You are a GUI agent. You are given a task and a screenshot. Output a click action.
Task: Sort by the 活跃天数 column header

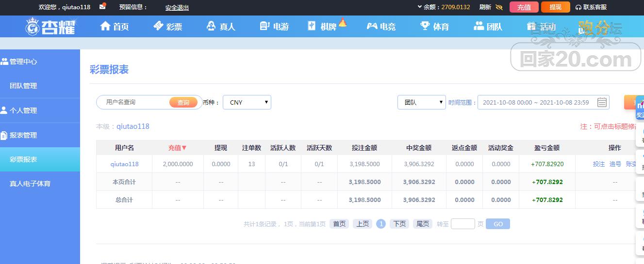319,148
